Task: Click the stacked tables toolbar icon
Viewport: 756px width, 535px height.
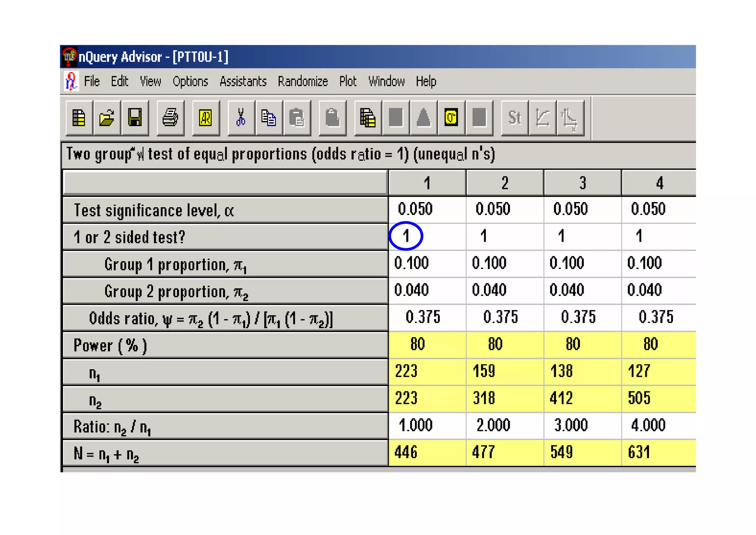Action: pos(368,118)
